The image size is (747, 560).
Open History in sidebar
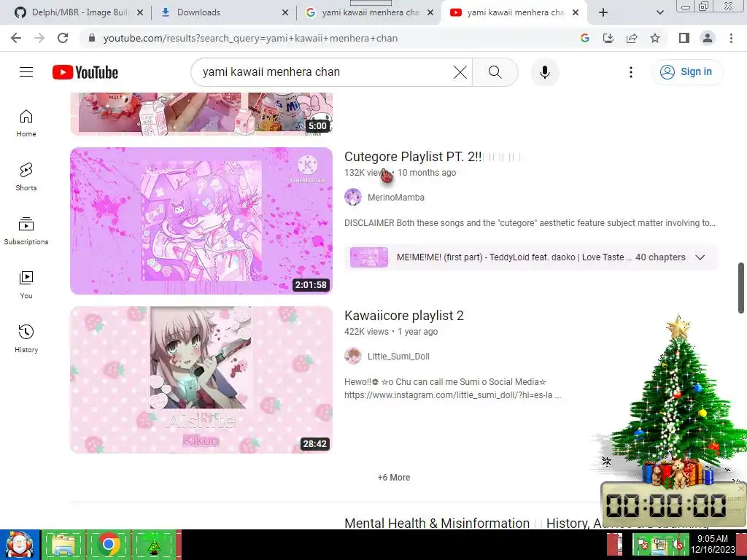[x=26, y=338]
